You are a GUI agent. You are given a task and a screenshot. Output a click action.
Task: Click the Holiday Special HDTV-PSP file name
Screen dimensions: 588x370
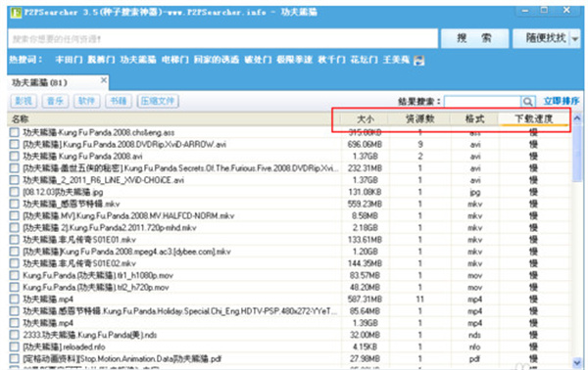180,311
